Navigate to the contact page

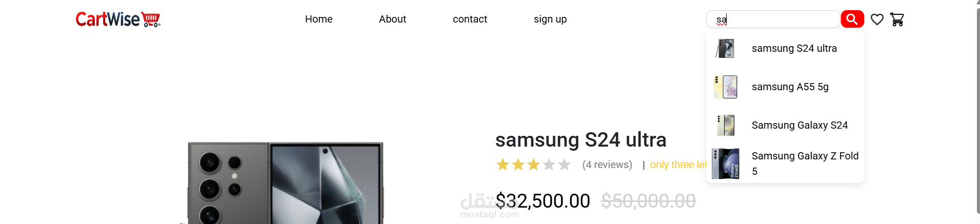click(470, 19)
